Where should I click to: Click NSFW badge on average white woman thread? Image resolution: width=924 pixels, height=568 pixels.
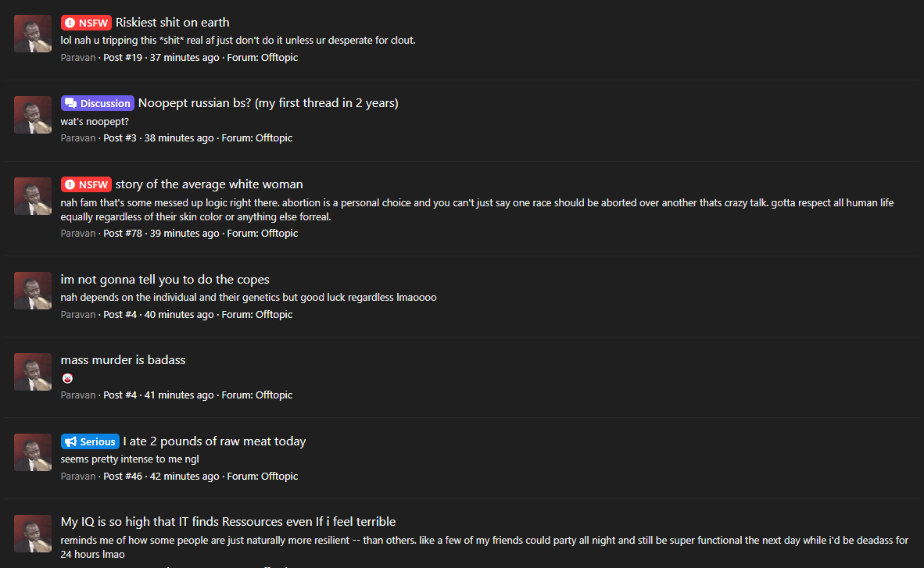(86, 184)
